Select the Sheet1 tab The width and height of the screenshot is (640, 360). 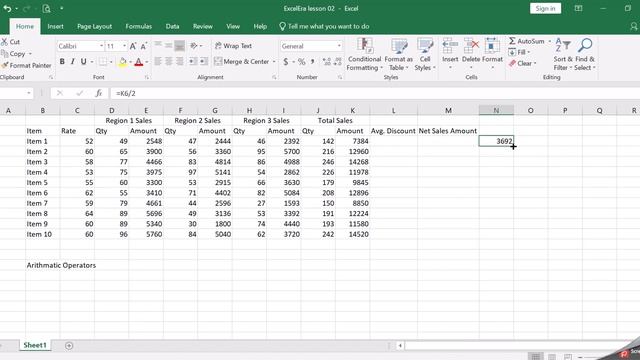click(35, 345)
